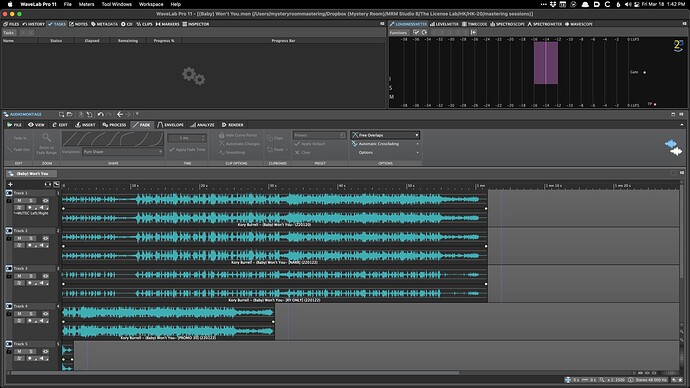
Task: Expand Paste options arrow in Clipboard group
Action: point(286,150)
